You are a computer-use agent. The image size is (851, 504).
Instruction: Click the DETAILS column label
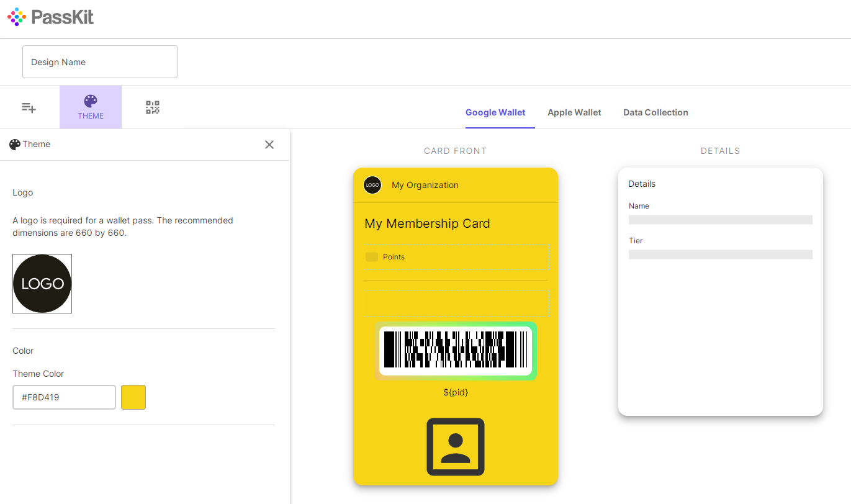click(721, 151)
